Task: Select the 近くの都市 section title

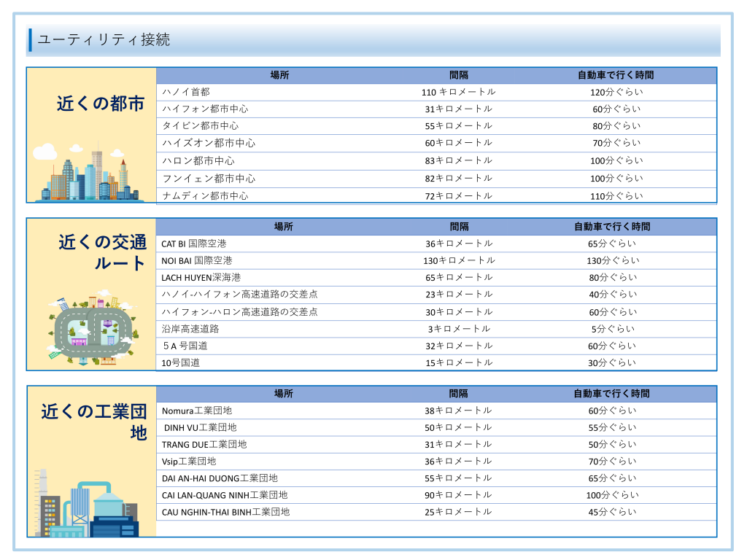Action: point(101,104)
